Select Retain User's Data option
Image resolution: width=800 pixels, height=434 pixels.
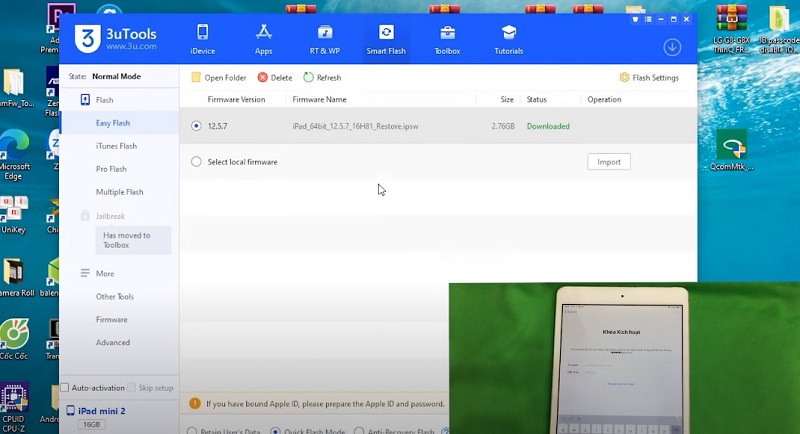[x=192, y=431]
